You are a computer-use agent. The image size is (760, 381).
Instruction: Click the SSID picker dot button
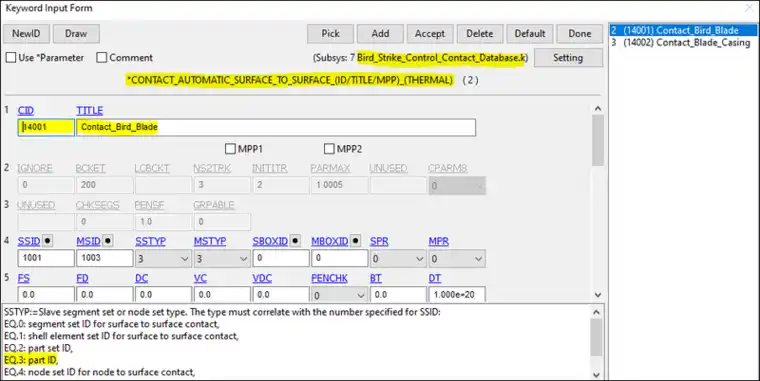[48, 240]
